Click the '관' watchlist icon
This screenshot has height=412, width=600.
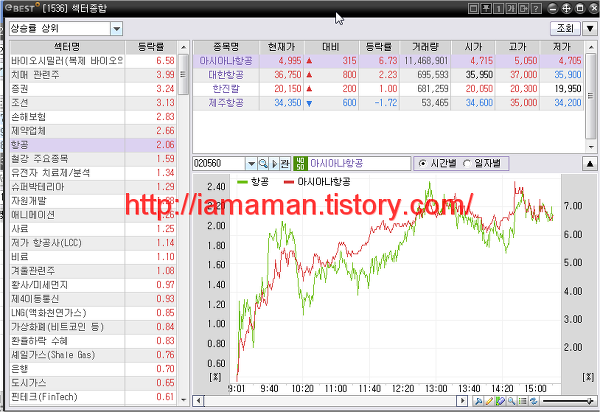[285, 164]
